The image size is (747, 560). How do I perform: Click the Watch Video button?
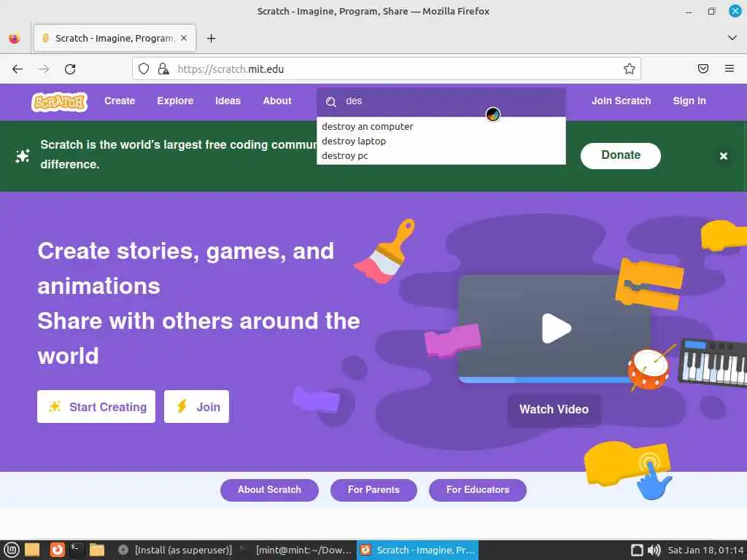[x=554, y=410]
